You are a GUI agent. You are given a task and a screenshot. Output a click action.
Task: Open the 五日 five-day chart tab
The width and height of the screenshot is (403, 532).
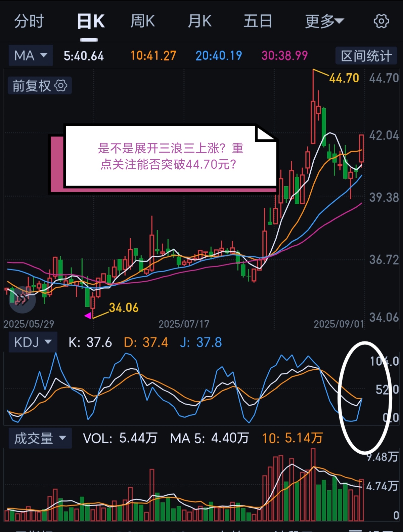click(x=258, y=22)
